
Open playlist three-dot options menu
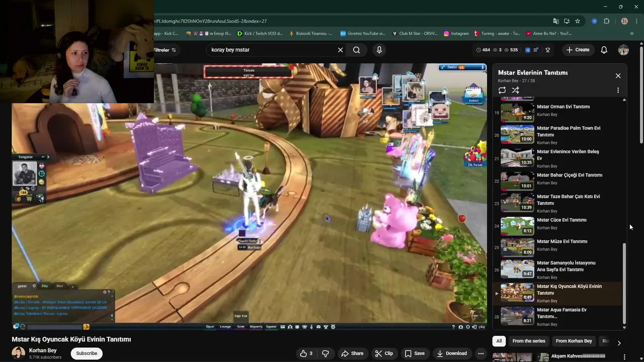pyautogui.click(x=618, y=90)
